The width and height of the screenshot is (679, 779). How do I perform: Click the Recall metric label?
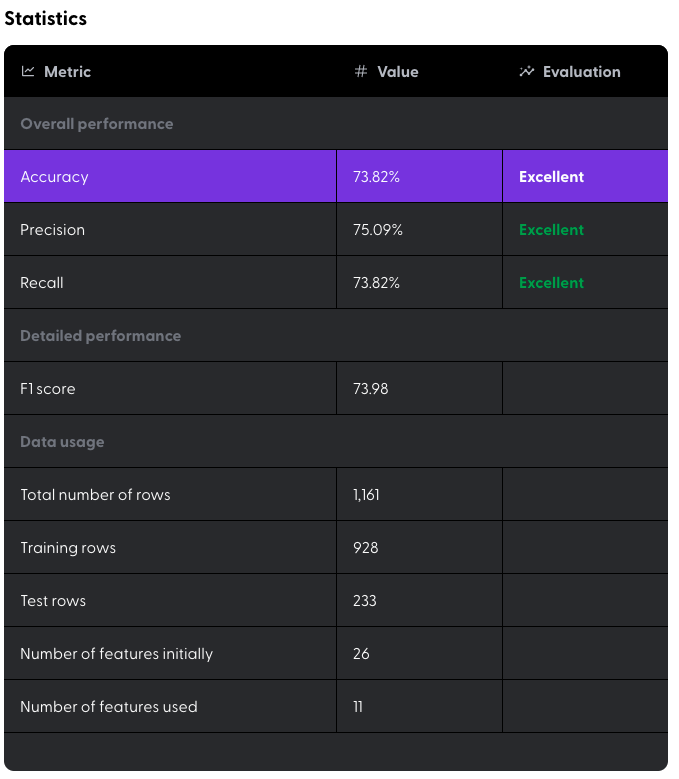42,283
